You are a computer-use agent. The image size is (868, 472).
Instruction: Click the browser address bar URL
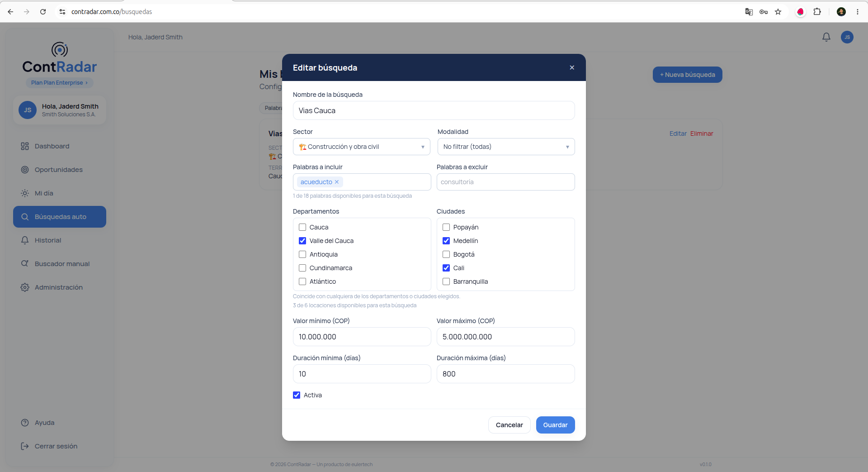coord(112,12)
